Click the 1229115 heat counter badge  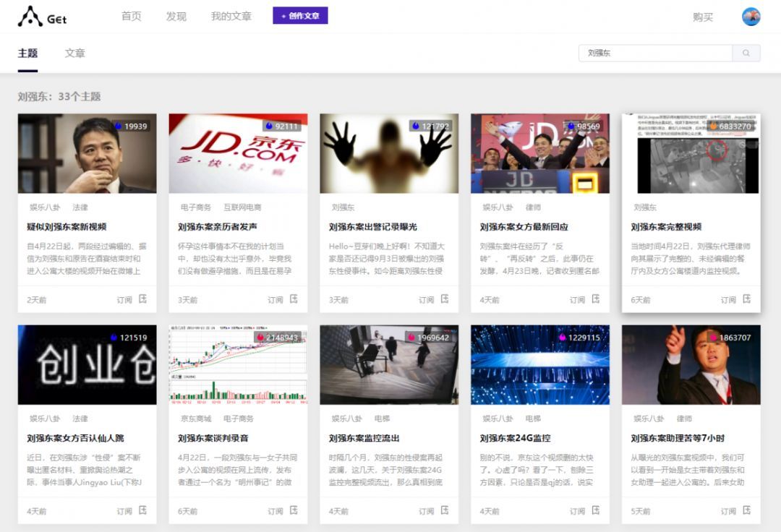(579, 338)
